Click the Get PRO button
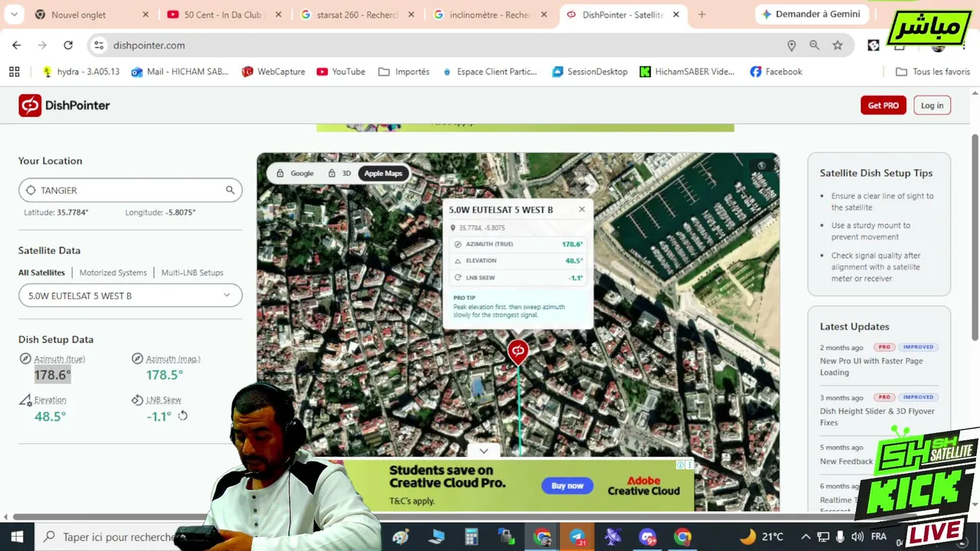Screen dimensions: 980x551 [x=884, y=106]
